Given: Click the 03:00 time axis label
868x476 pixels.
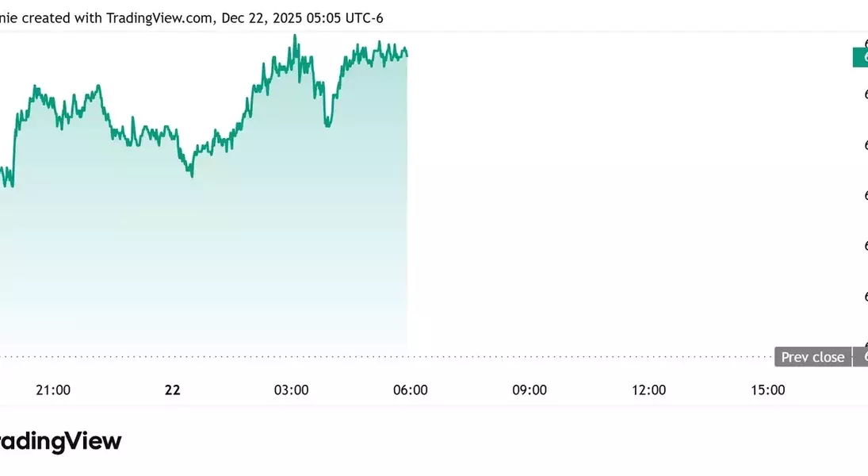Looking at the screenshot, I should pos(291,390).
